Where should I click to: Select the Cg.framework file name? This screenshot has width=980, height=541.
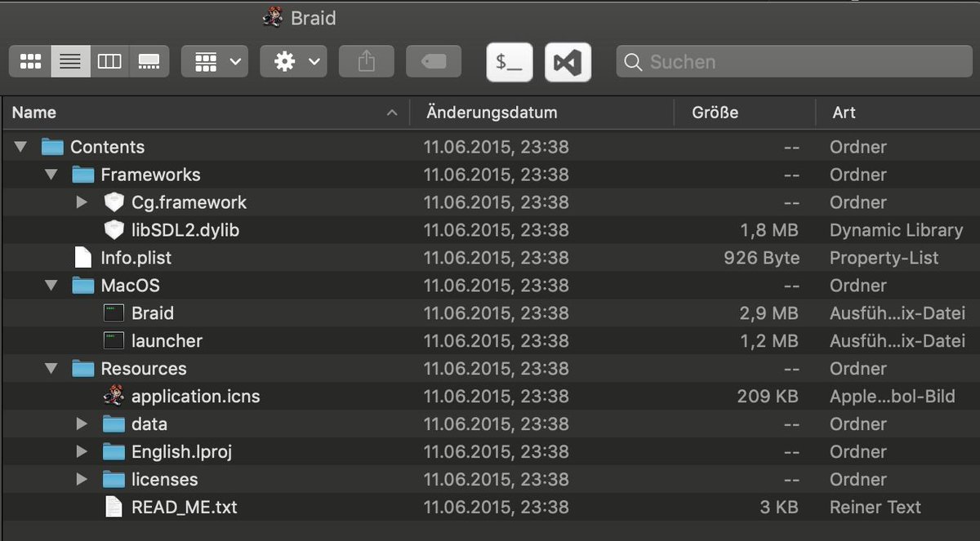point(189,202)
